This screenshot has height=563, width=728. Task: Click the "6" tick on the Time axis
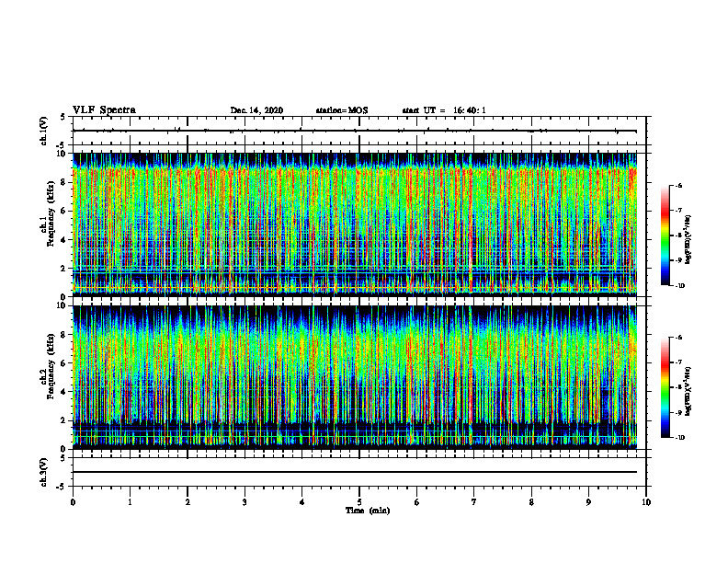pos(417,502)
